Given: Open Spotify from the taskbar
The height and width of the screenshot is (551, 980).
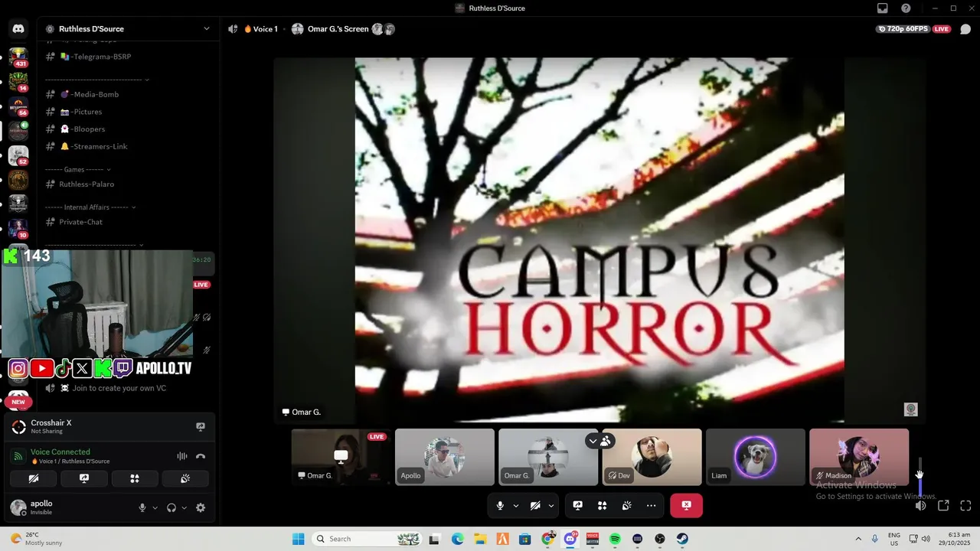Looking at the screenshot, I should [x=615, y=539].
